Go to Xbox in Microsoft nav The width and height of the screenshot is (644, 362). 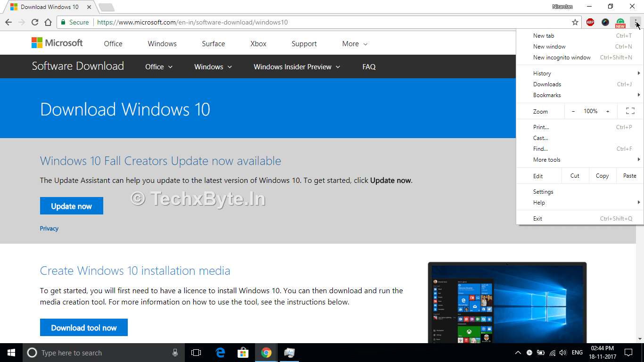[x=258, y=44]
